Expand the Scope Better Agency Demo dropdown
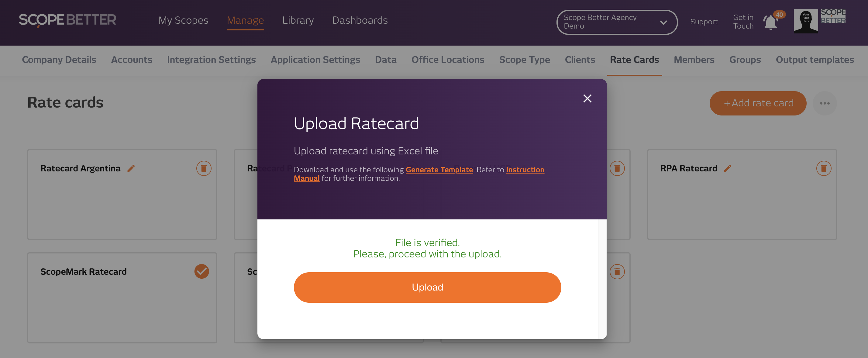 click(617, 22)
